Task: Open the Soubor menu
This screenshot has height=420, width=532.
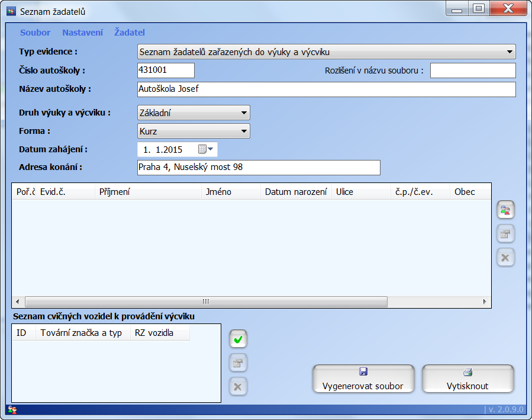Action: click(x=35, y=33)
